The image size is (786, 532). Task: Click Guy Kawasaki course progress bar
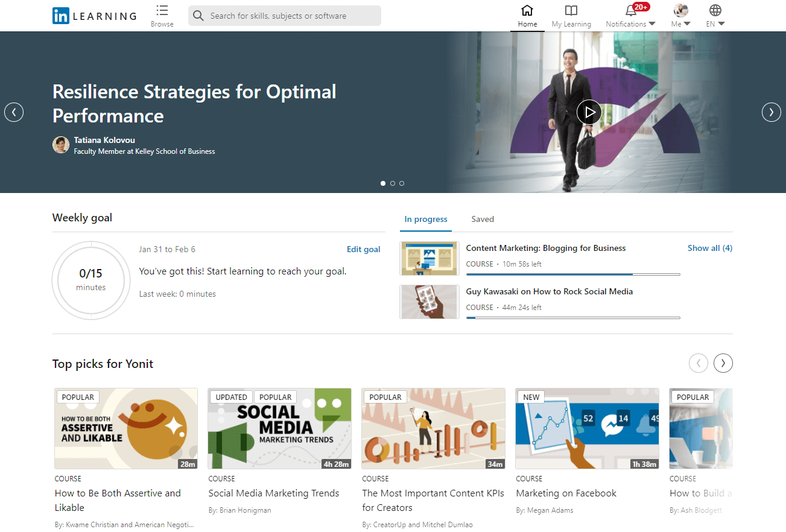pos(573,318)
